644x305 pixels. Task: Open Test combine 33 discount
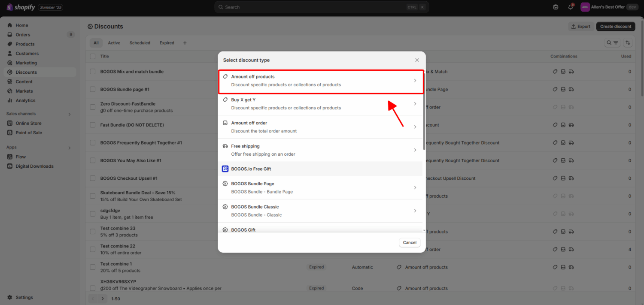coord(118,228)
